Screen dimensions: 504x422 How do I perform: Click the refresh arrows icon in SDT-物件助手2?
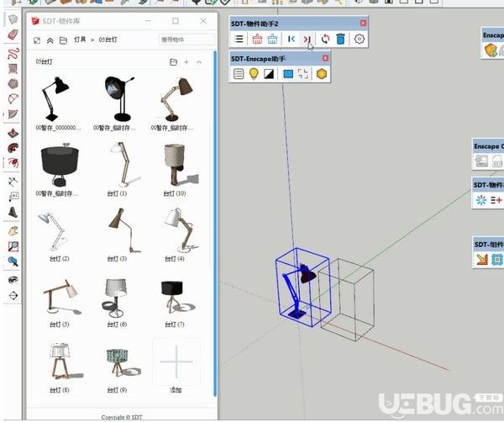click(x=325, y=40)
